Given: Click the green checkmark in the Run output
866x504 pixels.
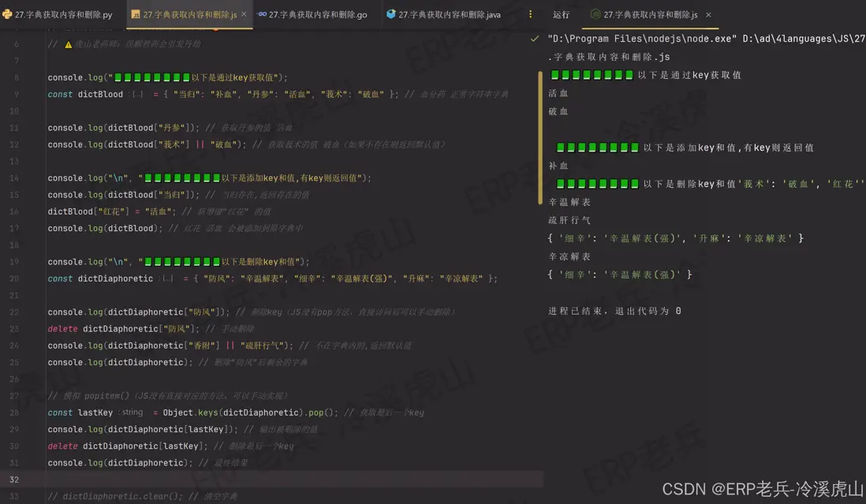Looking at the screenshot, I should (x=536, y=37).
